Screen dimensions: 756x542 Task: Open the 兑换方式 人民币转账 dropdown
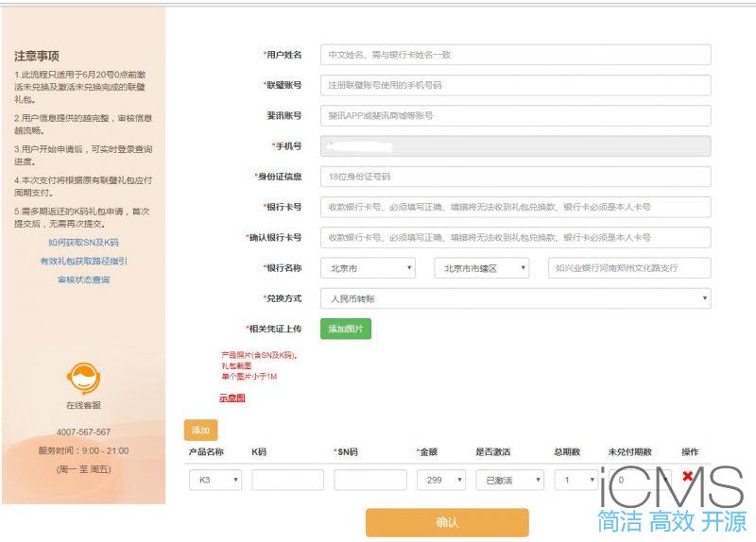coord(515,298)
